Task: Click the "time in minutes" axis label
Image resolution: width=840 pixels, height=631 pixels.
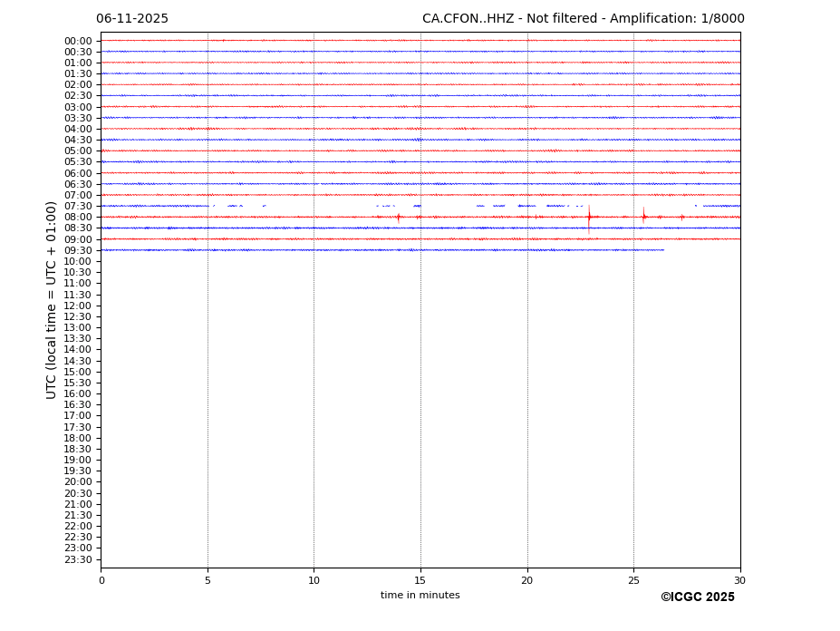Action: 420,596
